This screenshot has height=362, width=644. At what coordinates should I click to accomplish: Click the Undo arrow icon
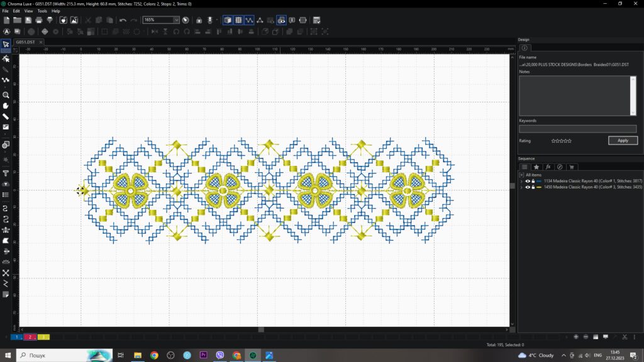coord(123,20)
